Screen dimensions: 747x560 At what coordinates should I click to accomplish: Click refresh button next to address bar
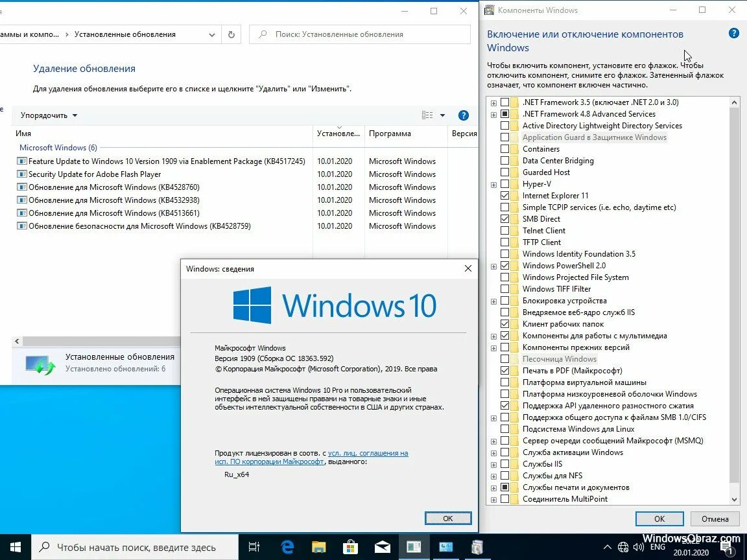(x=231, y=34)
